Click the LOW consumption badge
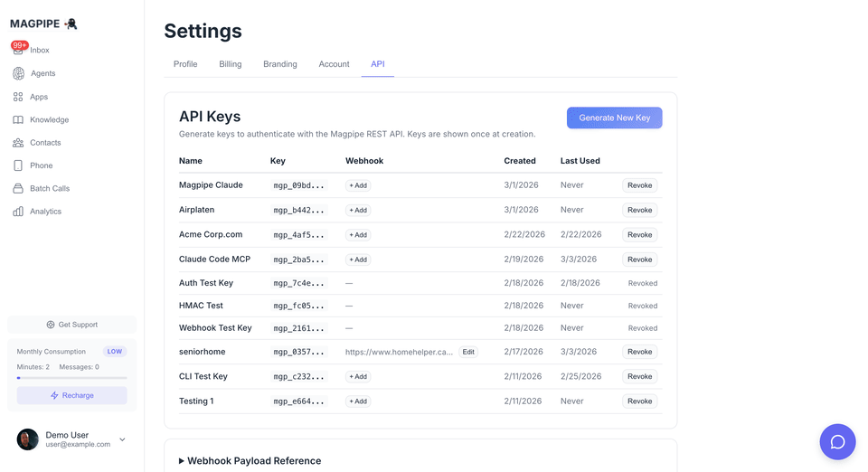Viewport: 868px width, 472px height. 115,352
